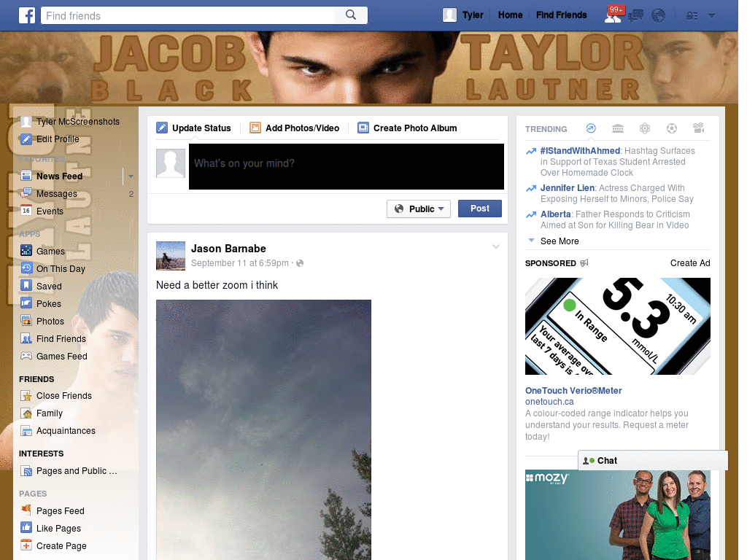View Notifications via the globe icon

659,15
